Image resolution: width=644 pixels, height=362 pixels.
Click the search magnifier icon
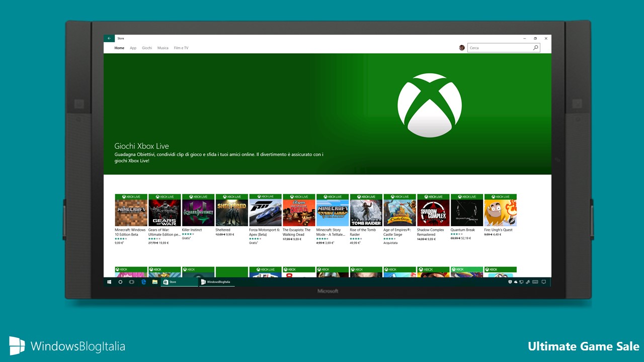535,48
